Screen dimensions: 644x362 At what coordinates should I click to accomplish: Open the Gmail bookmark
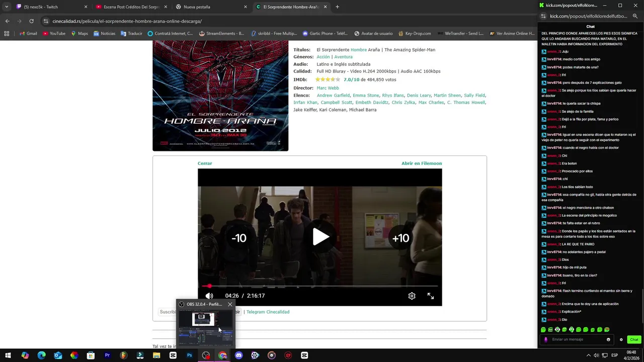(28, 34)
